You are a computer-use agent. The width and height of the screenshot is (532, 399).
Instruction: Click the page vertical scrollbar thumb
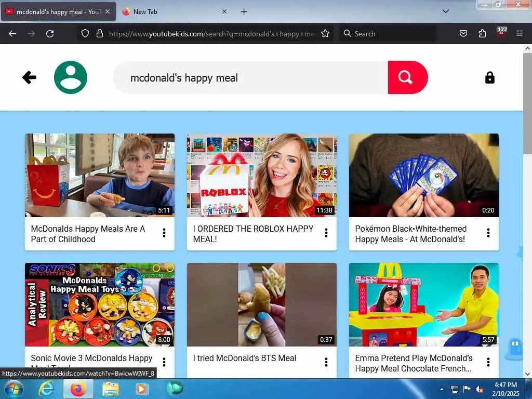[527, 103]
